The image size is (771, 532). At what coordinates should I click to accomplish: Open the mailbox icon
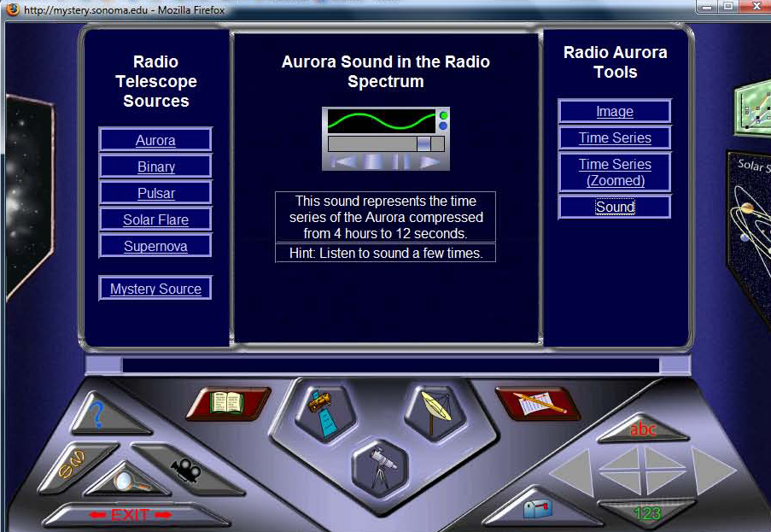coord(538,508)
